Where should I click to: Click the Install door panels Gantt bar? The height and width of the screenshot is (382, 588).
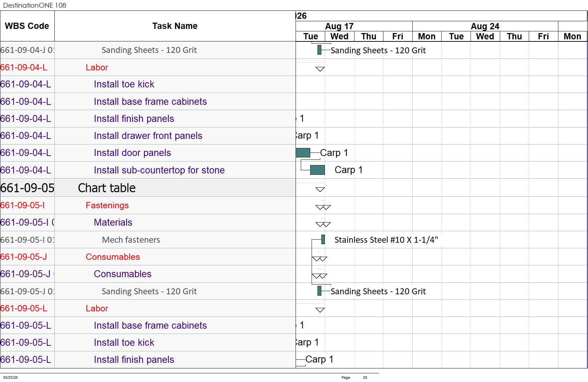coord(303,153)
